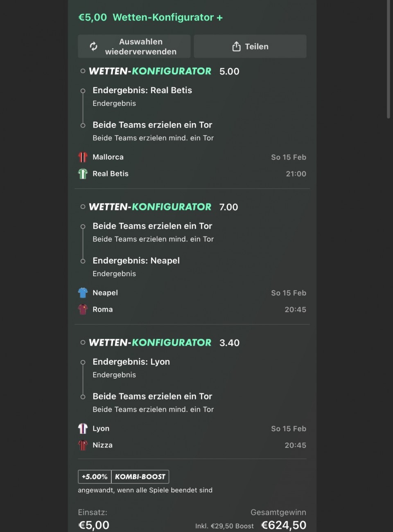Select the Endergebnis: Neapel selection

(x=136, y=261)
